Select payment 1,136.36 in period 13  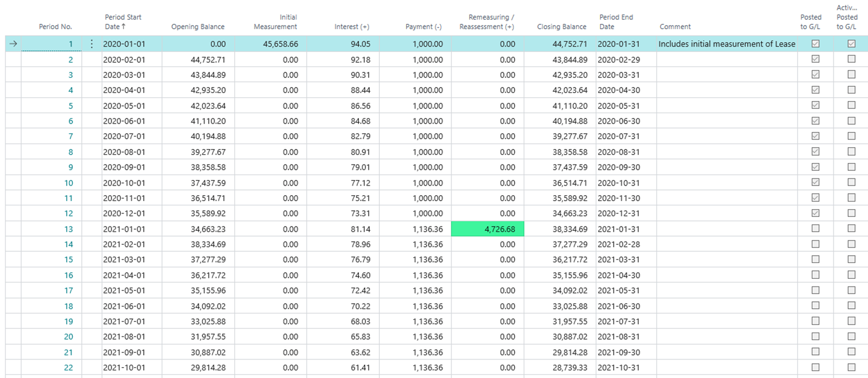pyautogui.click(x=428, y=229)
